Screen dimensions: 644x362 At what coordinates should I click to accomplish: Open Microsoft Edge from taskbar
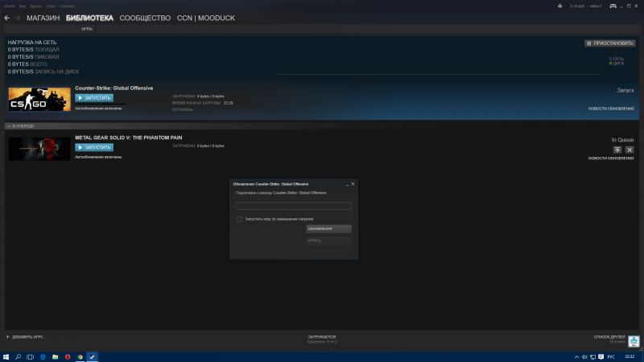point(43,356)
